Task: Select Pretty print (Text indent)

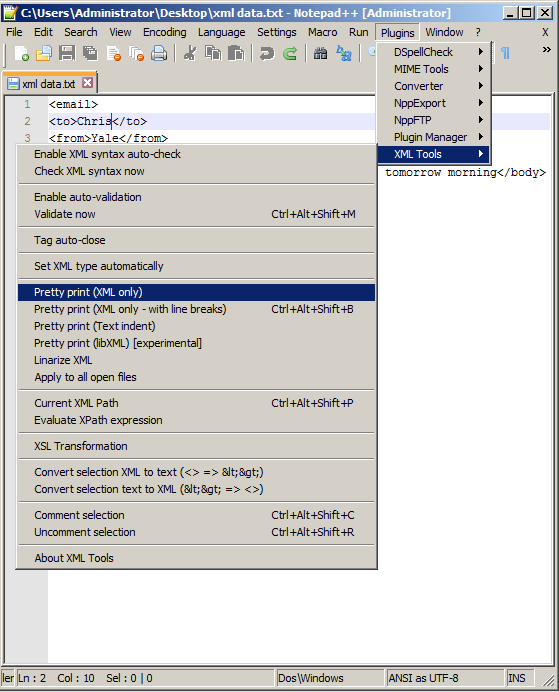Action: tap(196, 326)
